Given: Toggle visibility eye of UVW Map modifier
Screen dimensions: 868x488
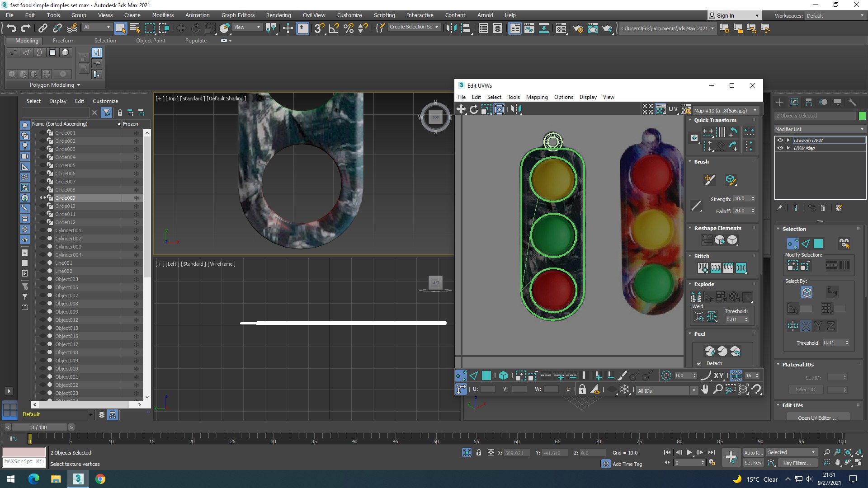Looking at the screenshot, I should pyautogui.click(x=780, y=148).
